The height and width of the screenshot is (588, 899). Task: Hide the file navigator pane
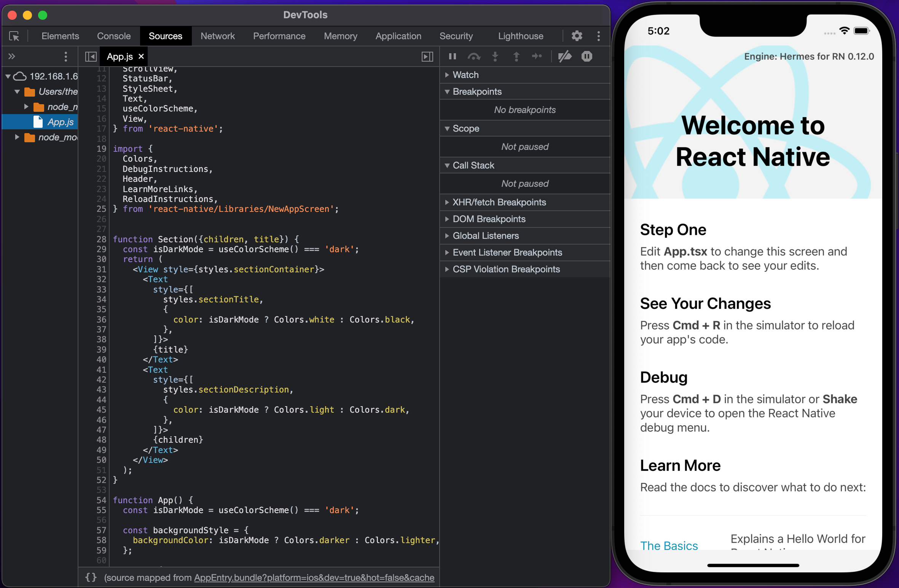click(x=91, y=57)
